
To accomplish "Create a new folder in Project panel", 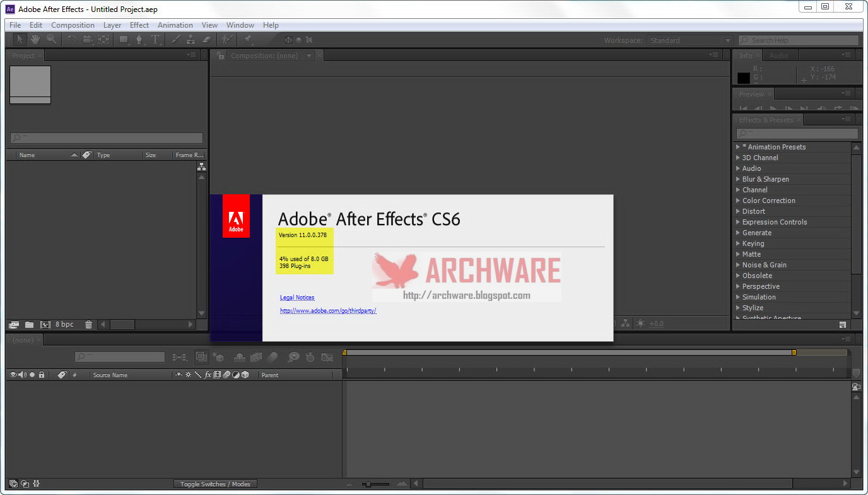I will click(30, 325).
